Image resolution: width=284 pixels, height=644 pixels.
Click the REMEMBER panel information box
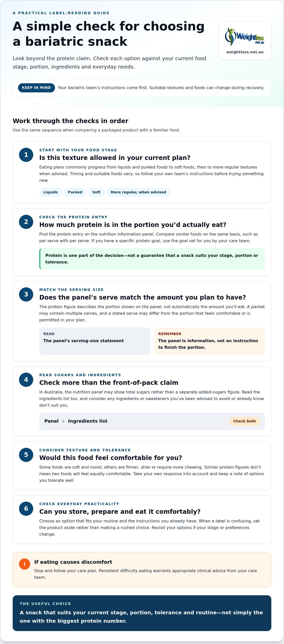click(x=209, y=341)
